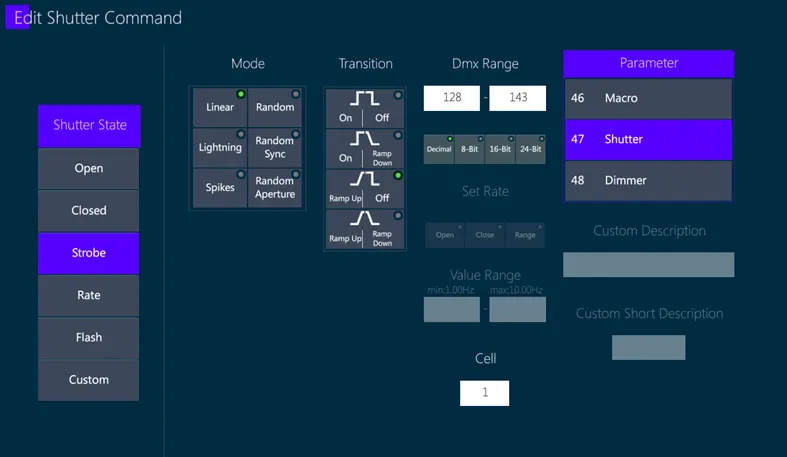Choose 24-Bit DMX number format

(531, 149)
